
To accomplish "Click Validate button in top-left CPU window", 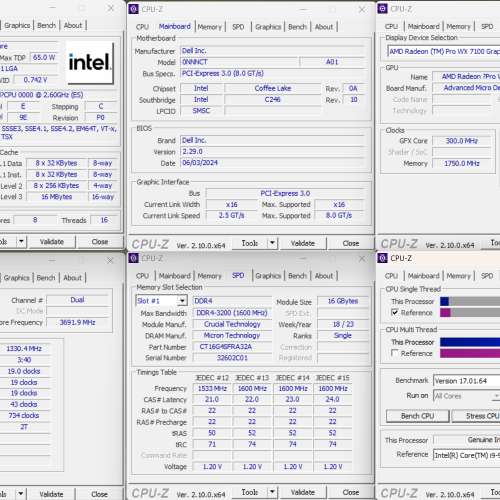I will pyautogui.click(x=52, y=242).
